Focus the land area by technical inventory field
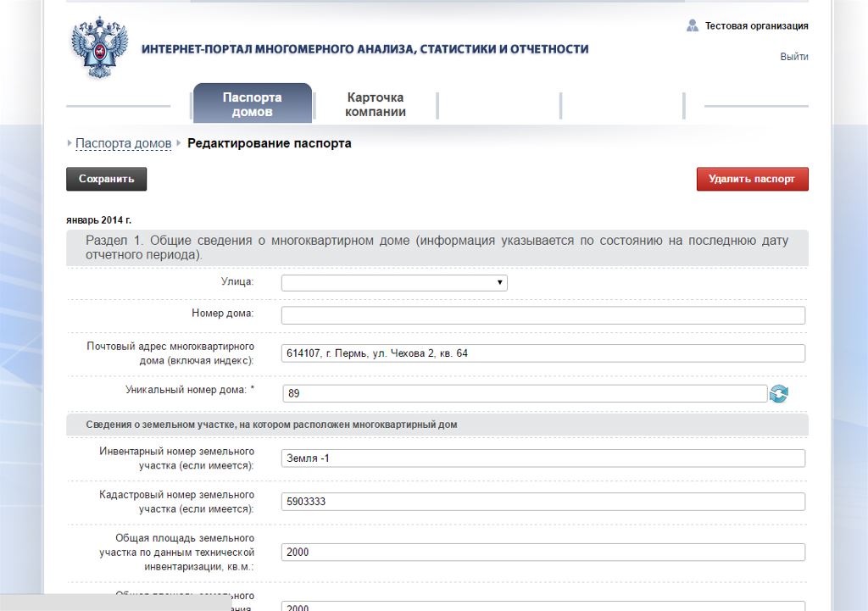 pos(542,552)
